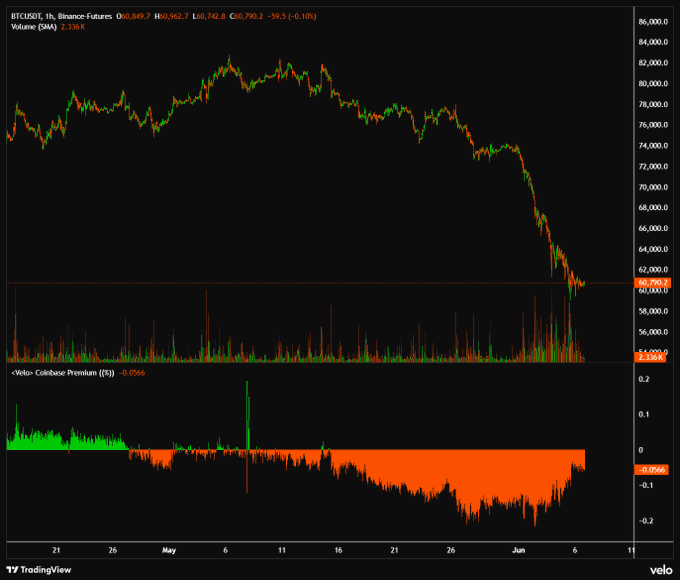
Task: Select the BTCUSDT, 1h, Binance-Futures title
Action: (62, 16)
